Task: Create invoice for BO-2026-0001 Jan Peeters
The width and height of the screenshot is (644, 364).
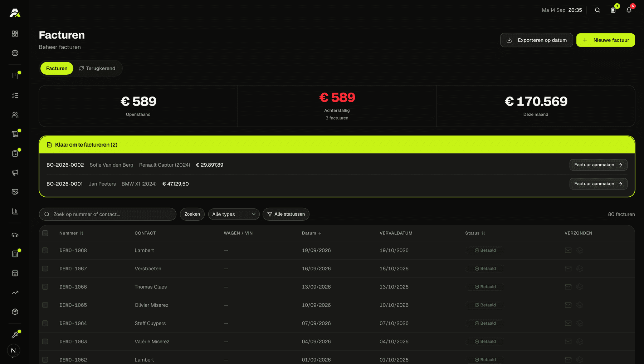Action: [x=599, y=184]
